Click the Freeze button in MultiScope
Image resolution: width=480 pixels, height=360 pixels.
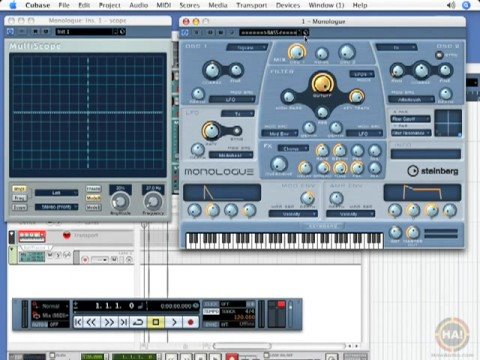(93, 189)
